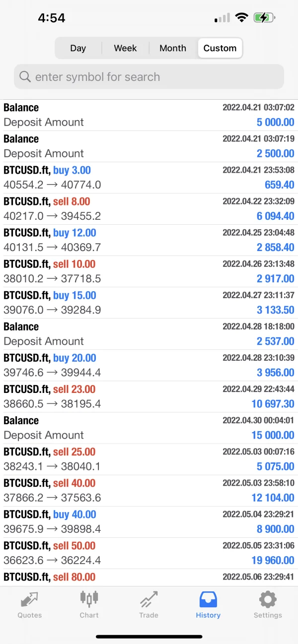The height and width of the screenshot is (644, 298).
Task: Switch period filter to Day
Action: (78, 48)
